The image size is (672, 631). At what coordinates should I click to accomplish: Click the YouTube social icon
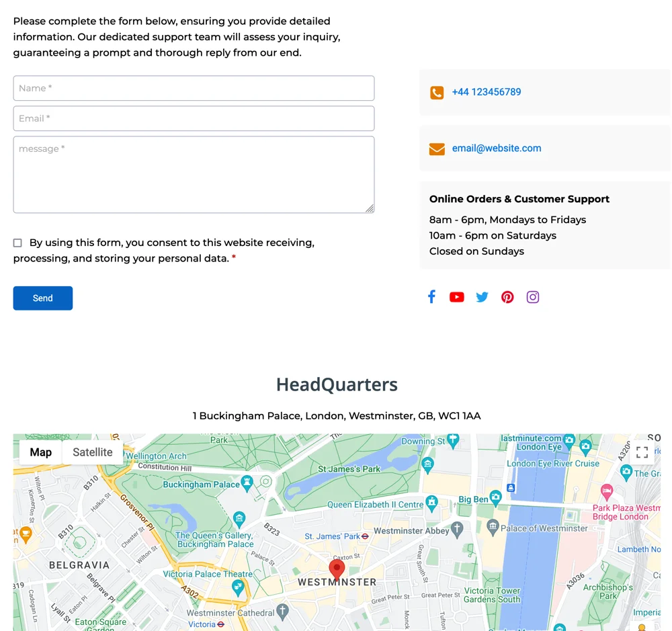[x=457, y=296]
